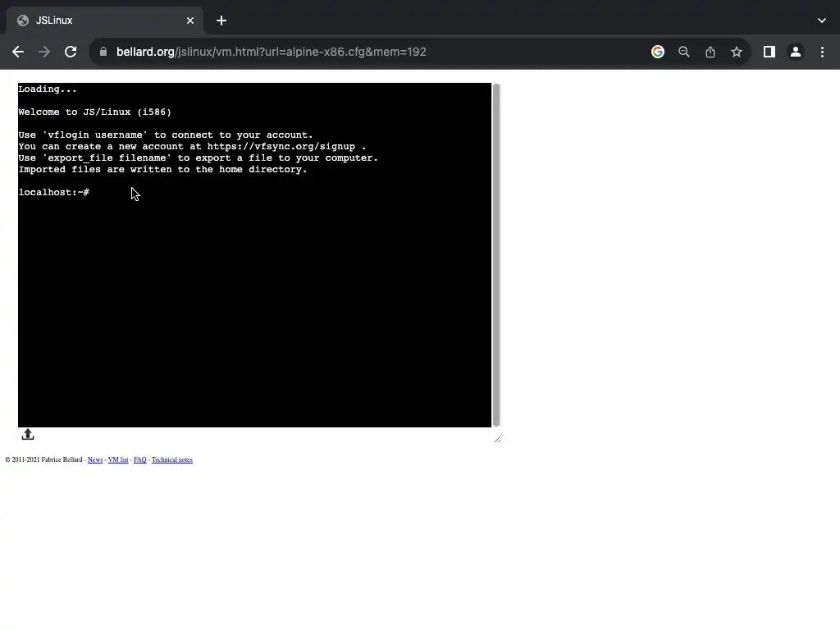Open the Technical notes link

tap(172, 459)
